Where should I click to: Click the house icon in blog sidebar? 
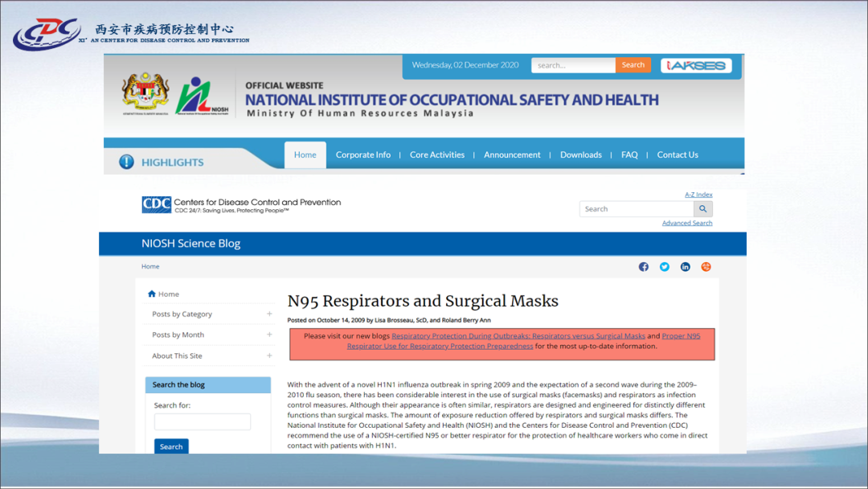coord(152,294)
